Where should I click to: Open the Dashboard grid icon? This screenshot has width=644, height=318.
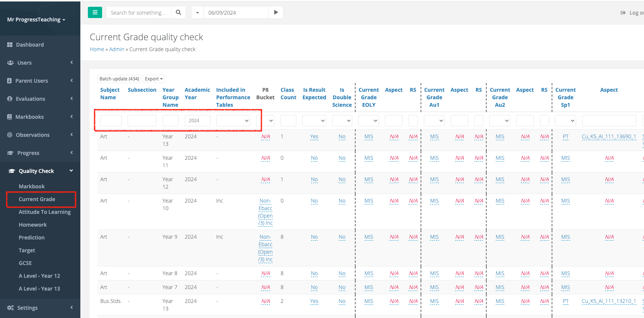coord(10,45)
